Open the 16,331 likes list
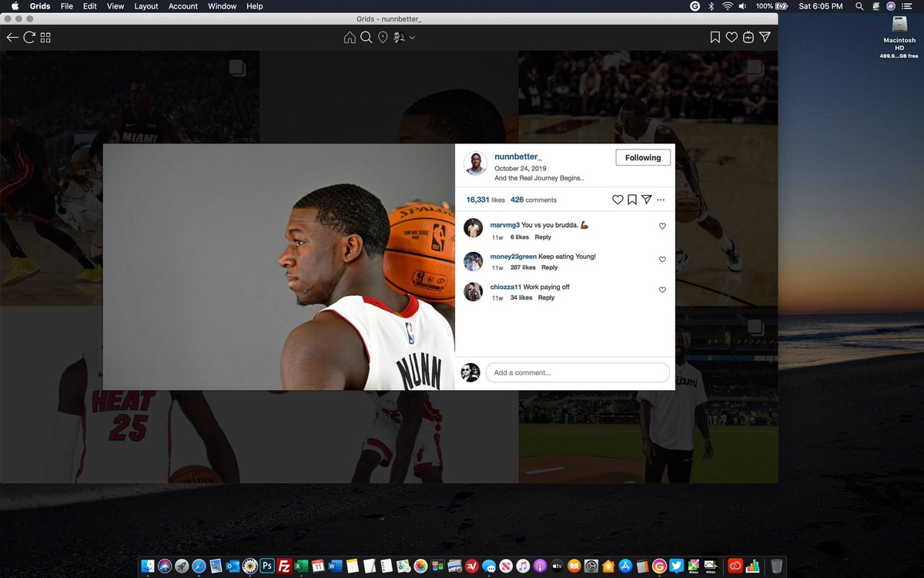This screenshot has height=578, width=924. click(485, 200)
